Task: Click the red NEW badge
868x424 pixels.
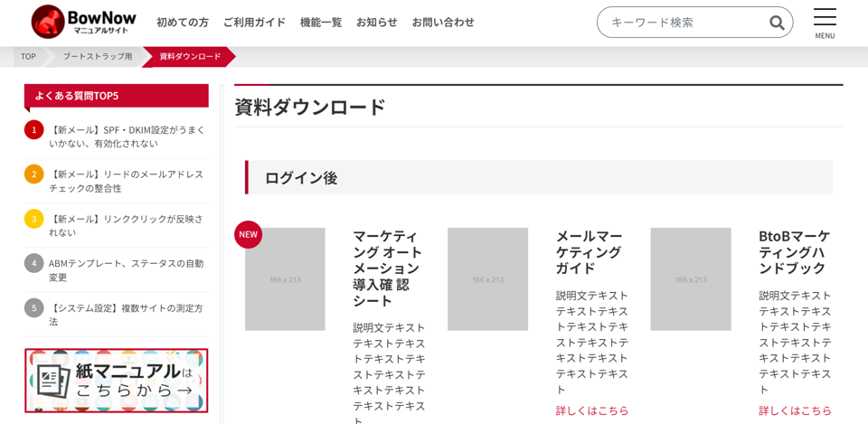Action: 248,234
